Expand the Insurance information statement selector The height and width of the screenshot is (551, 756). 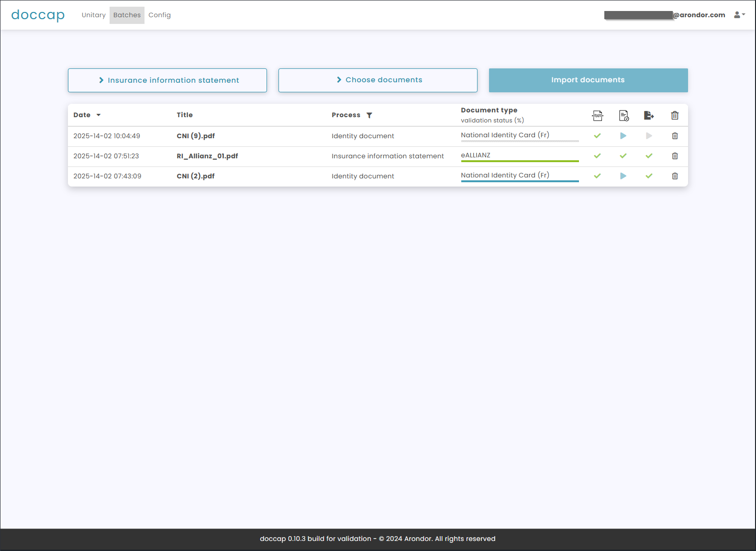click(167, 80)
